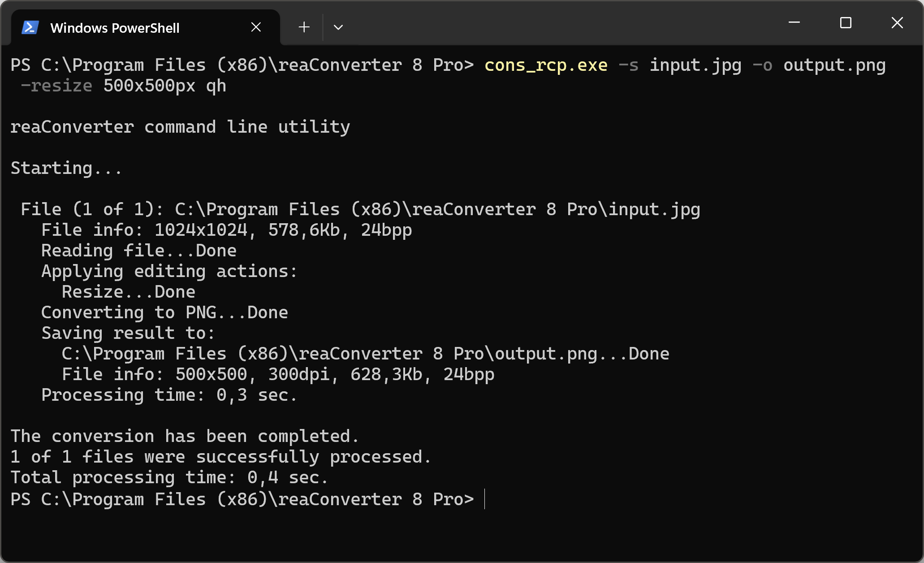Open a new tab with the plus button
924x563 pixels.
click(304, 27)
